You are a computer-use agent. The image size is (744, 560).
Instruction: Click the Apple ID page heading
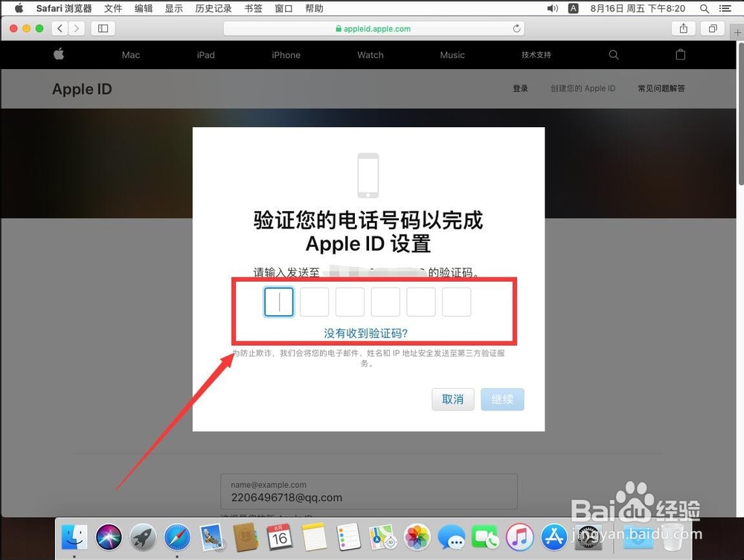[x=82, y=89]
